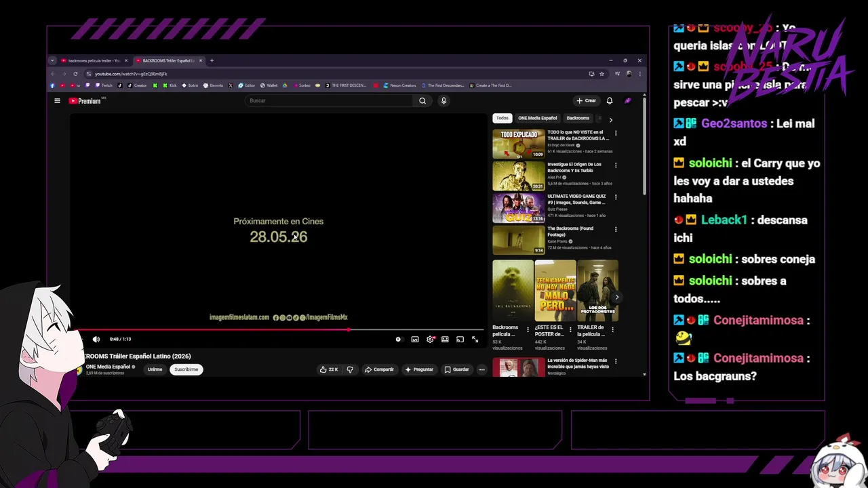The width and height of the screenshot is (868, 488).
Task: Open the ULTIMATE VIDEO GAME QUIZ thumbnail
Action: [x=519, y=208]
